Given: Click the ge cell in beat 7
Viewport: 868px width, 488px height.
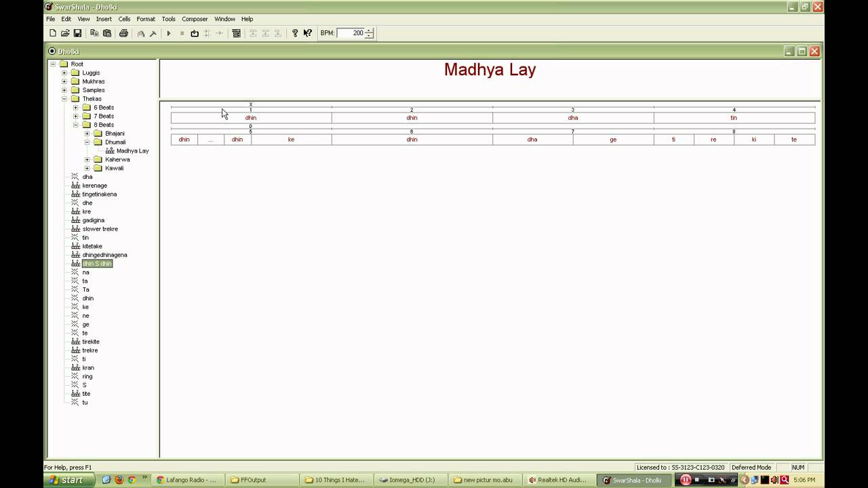Looking at the screenshot, I should pos(613,140).
